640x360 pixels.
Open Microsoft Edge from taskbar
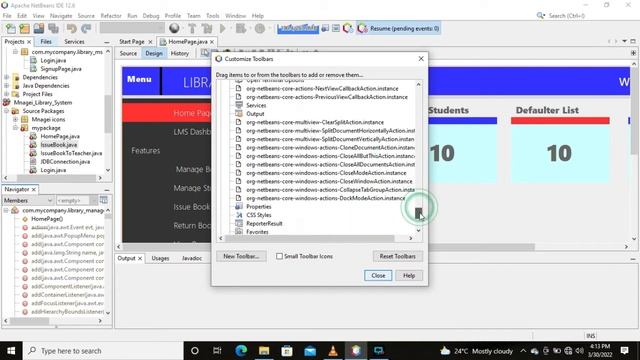241,351
